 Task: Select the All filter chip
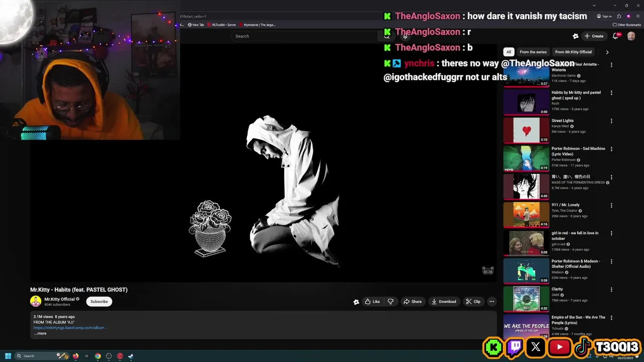pos(509,52)
